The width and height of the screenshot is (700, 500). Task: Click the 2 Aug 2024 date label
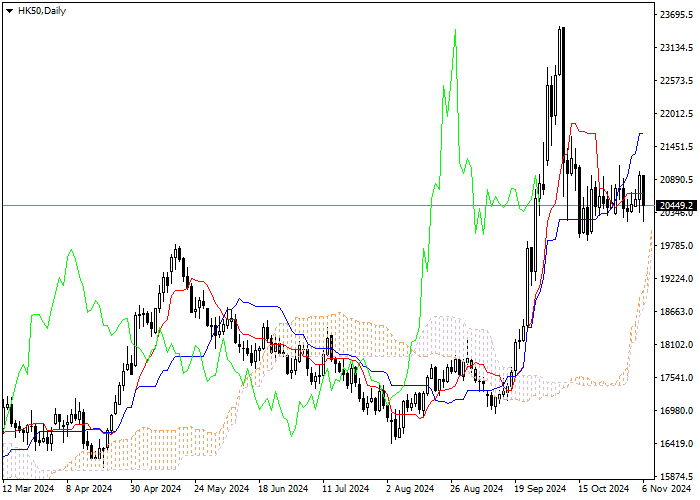tap(410, 489)
